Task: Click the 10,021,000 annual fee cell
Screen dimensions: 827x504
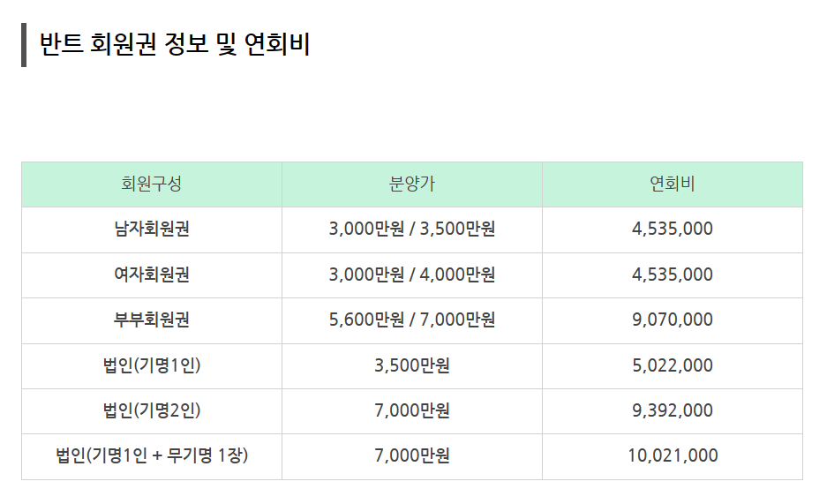Action: [x=673, y=456]
